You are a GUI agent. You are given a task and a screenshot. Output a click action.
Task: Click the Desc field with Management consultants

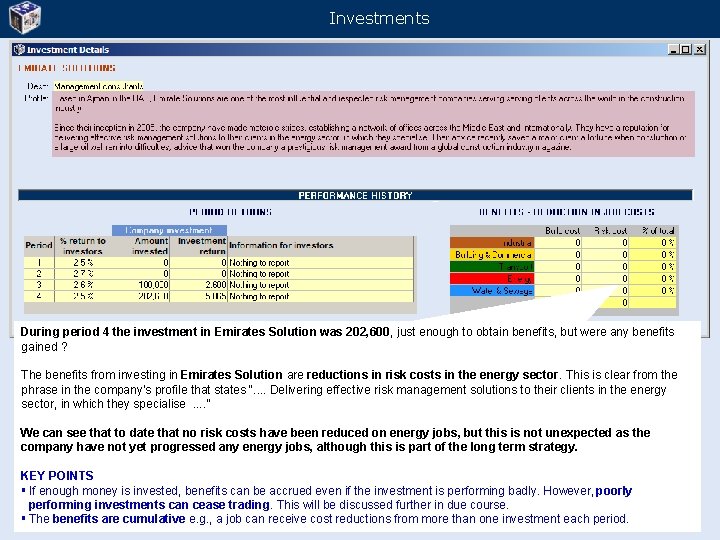tap(98, 86)
